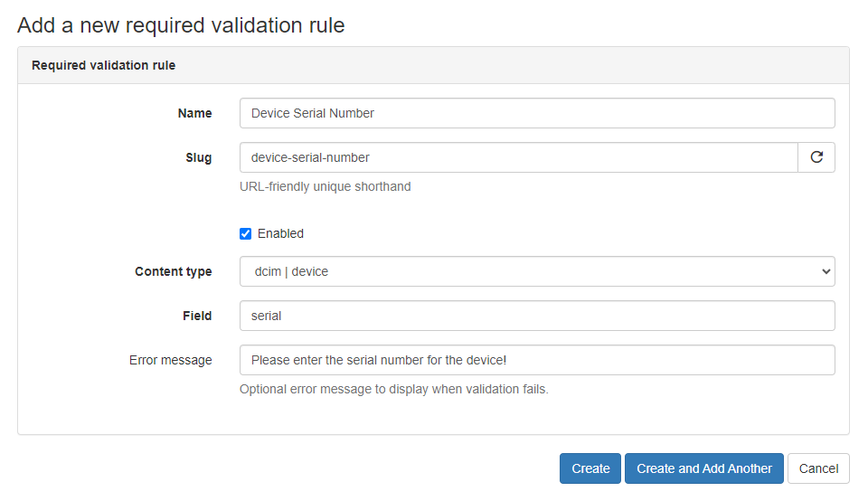The height and width of the screenshot is (501, 868).
Task: Toggle the Enabled checkbox
Action: [x=245, y=233]
